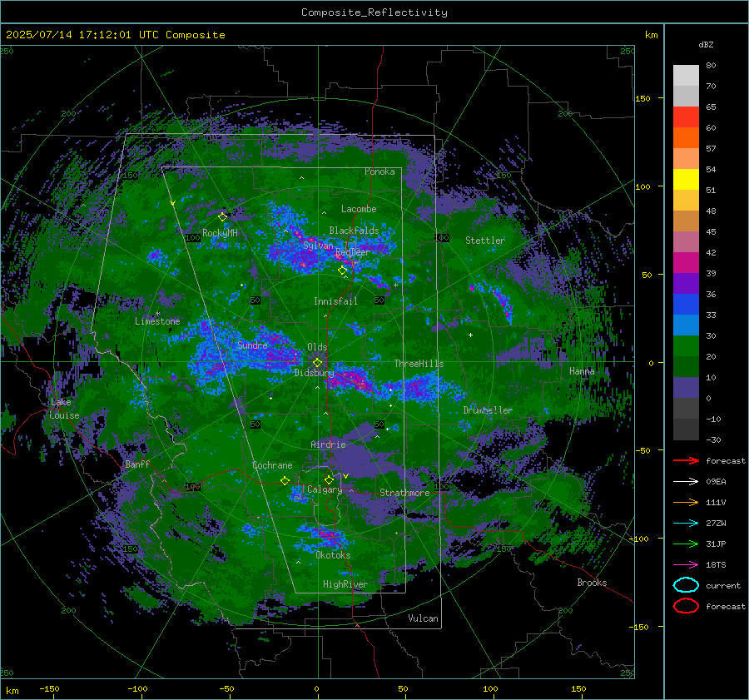Select the 20 dBZ green color swatch
749x700 pixels.
click(686, 345)
